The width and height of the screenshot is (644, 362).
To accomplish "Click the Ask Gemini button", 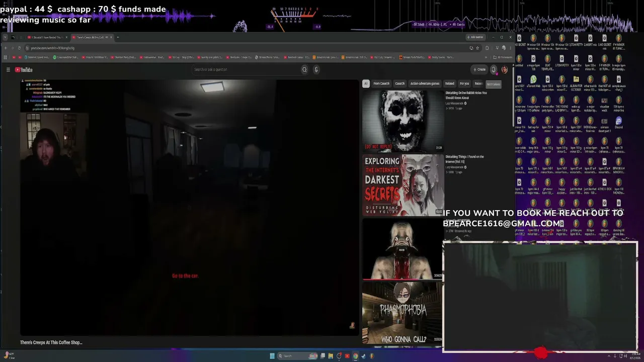I will [475, 37].
